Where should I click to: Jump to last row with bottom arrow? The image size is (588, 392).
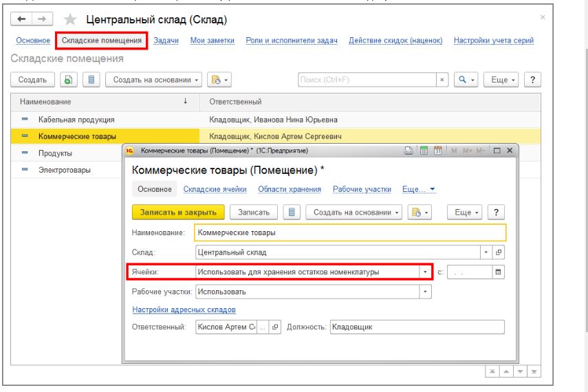tap(533, 371)
